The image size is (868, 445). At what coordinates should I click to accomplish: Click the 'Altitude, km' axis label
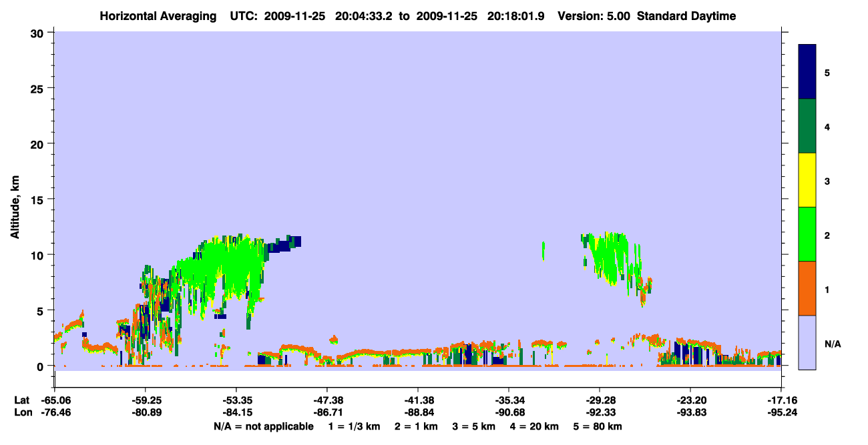point(15,207)
